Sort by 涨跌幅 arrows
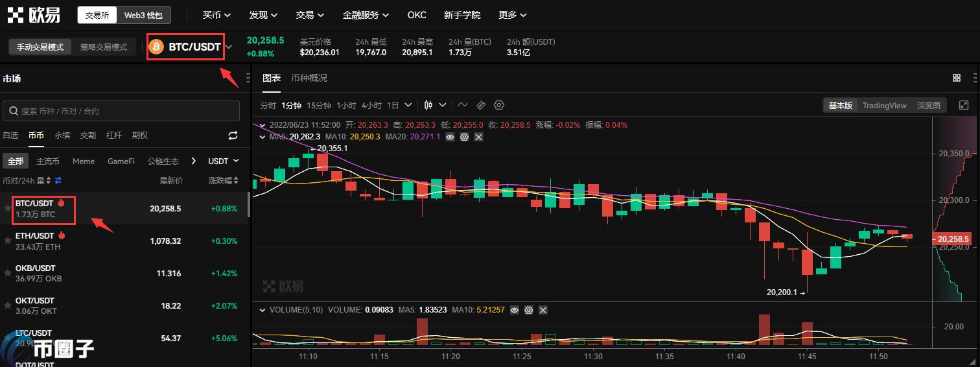The width and height of the screenshot is (980, 367). 236,180
